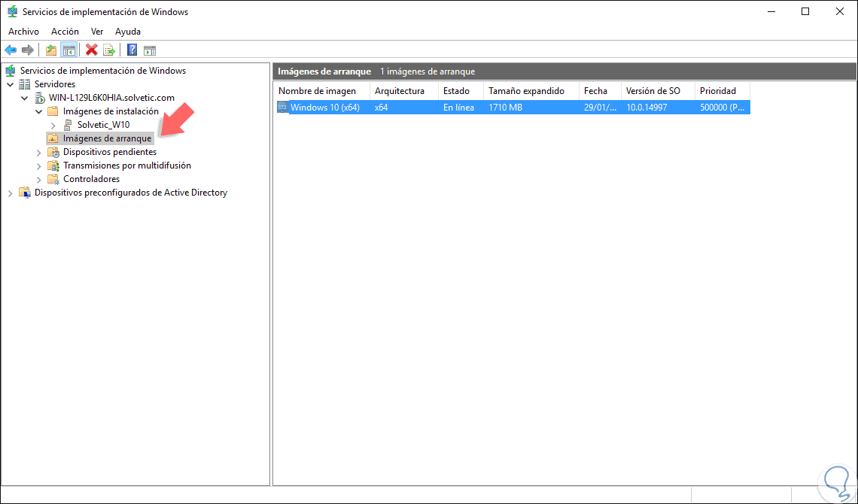
Task: Click the Dispositivos pendientes folder icon
Action: coord(53,152)
